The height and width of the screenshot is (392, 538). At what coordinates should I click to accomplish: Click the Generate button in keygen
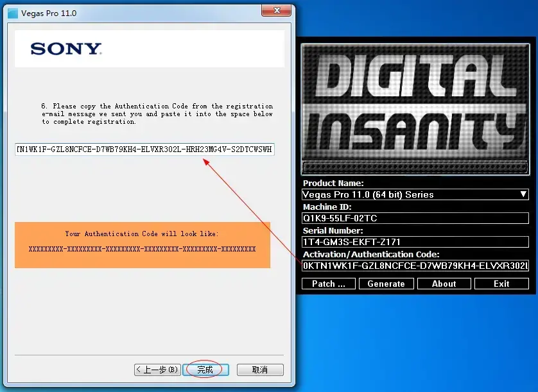[386, 284]
